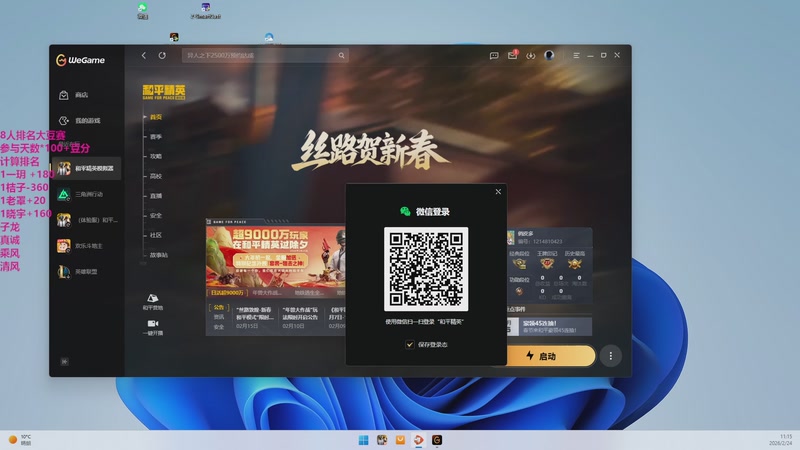The width and height of the screenshot is (800, 450).
Task: Switch to the 攻略 tab
Action: (x=156, y=156)
